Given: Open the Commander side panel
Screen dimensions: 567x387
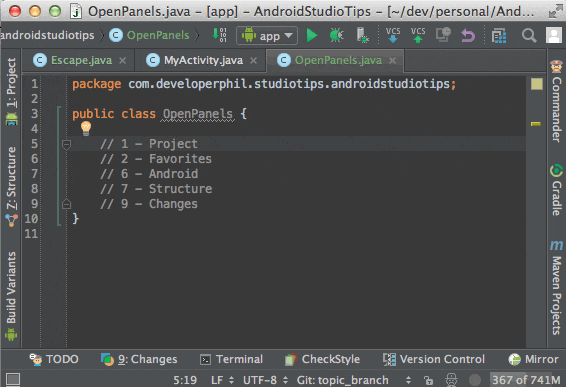Looking at the screenshot, I should point(556,102).
